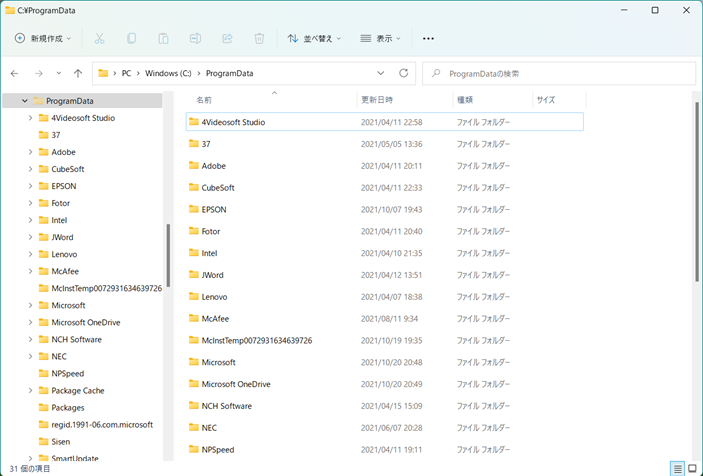
Task: Click the Rename icon in toolbar
Action: coord(195,39)
